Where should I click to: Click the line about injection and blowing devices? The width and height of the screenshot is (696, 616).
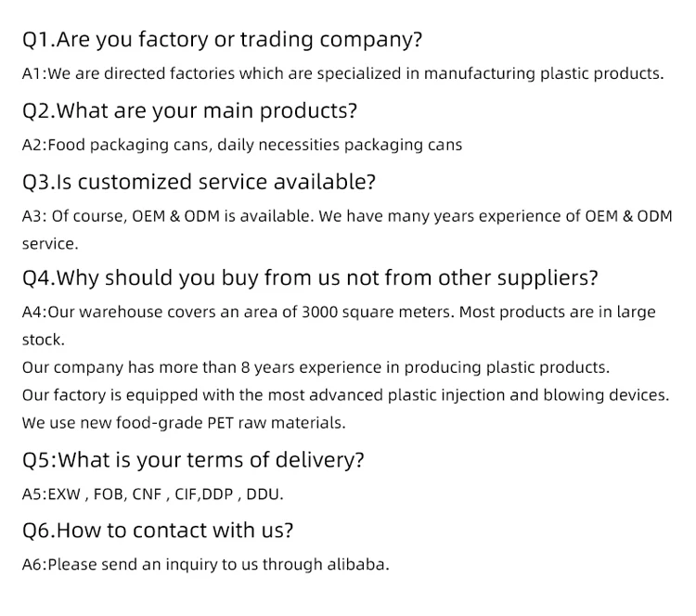coord(345,395)
